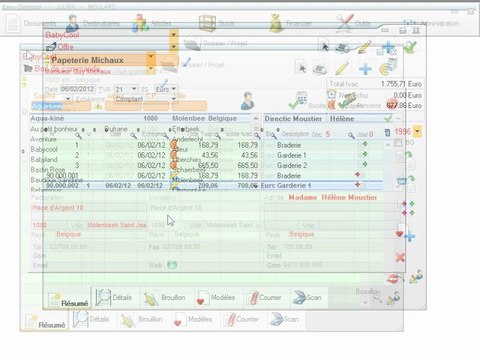
Task: Click the euro invoice icon in Bon de commande window
Action: 388,67
